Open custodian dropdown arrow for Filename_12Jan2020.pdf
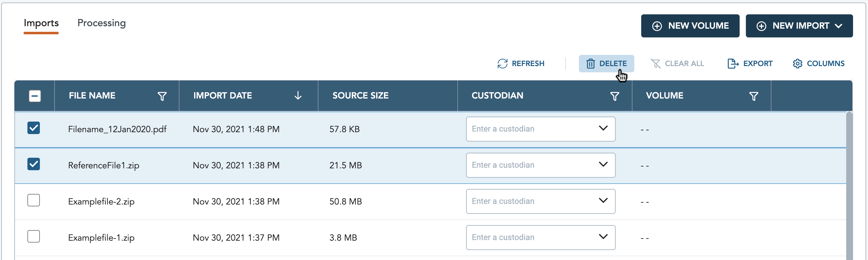 (x=603, y=128)
